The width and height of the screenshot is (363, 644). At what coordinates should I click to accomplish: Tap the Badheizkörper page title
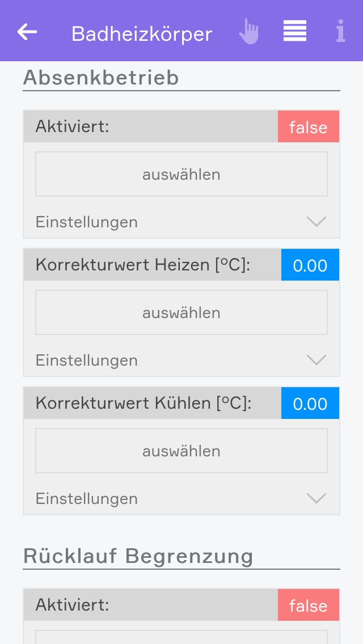[x=142, y=34]
